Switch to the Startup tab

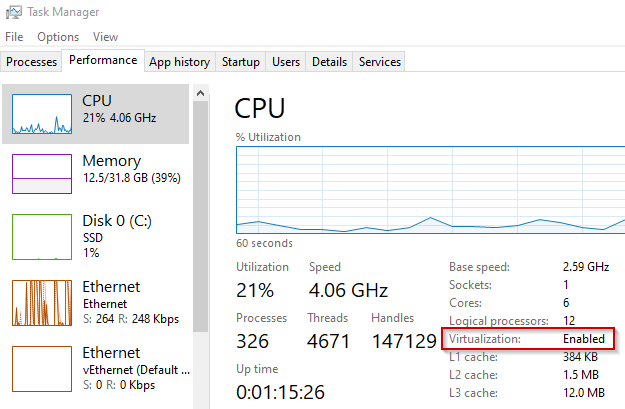tap(241, 62)
